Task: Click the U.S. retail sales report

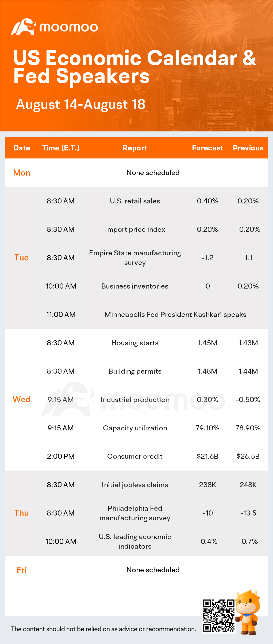Action: tap(135, 201)
